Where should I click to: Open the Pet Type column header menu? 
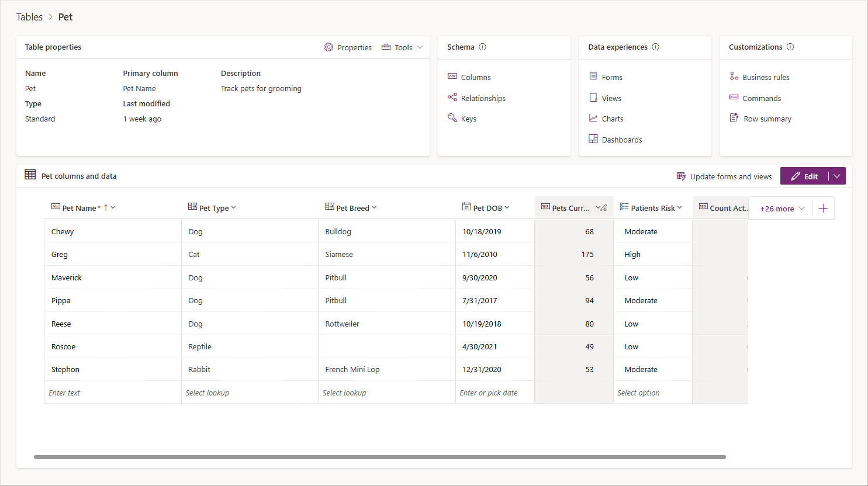(234, 207)
